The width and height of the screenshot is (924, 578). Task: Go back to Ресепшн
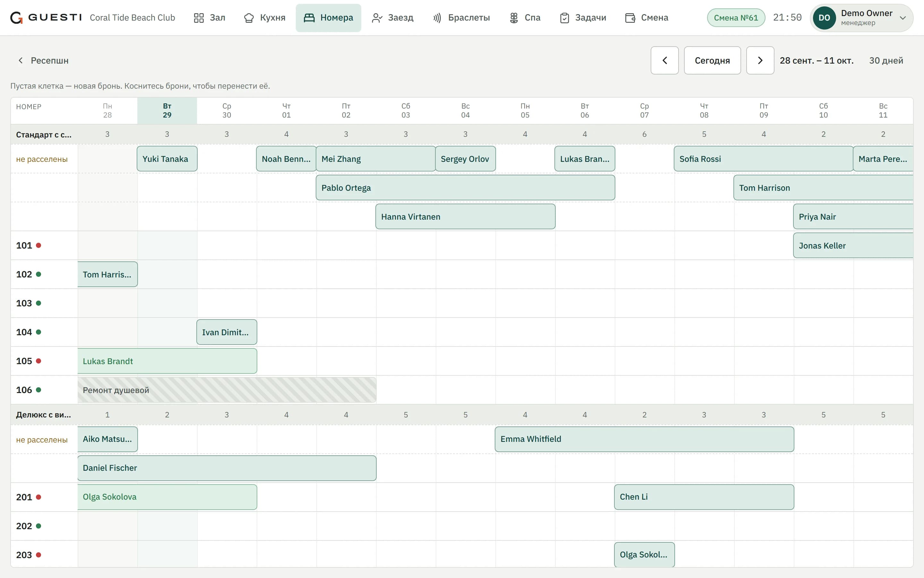tap(43, 60)
